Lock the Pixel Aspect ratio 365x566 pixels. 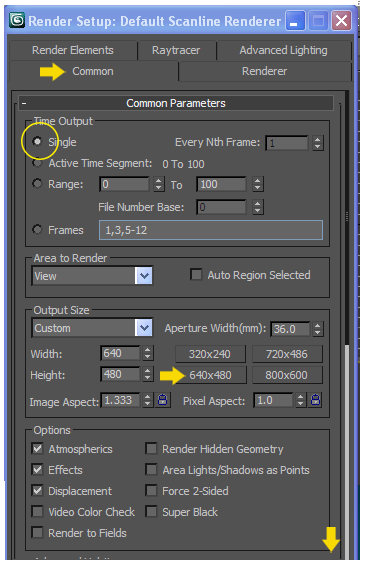[x=316, y=400]
